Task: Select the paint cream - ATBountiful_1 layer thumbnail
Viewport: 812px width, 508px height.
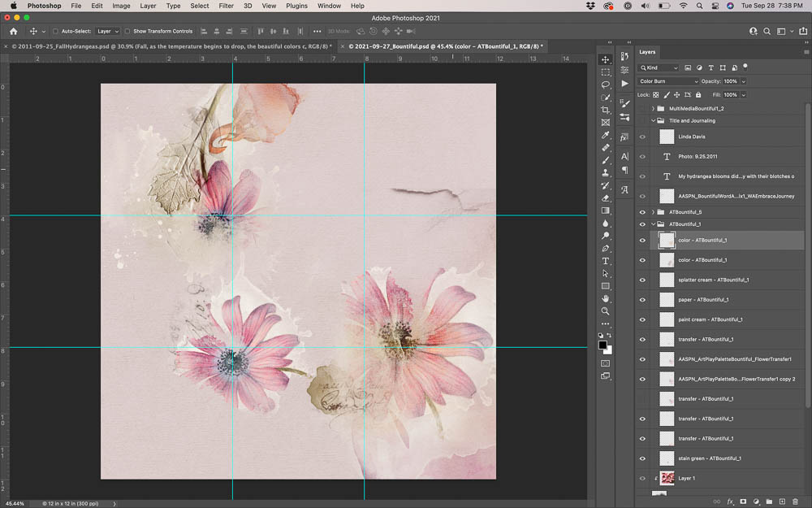Action: click(667, 319)
